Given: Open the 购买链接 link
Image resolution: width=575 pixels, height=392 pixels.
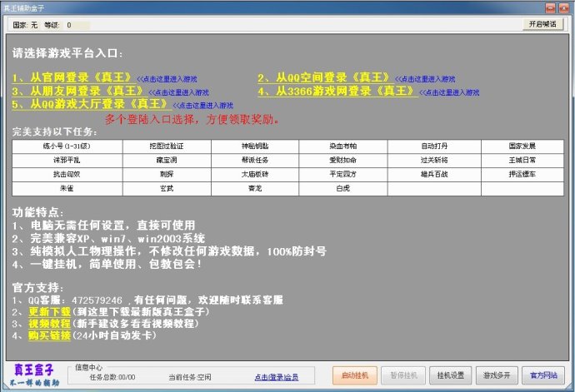Looking at the screenshot, I should (x=49, y=335).
